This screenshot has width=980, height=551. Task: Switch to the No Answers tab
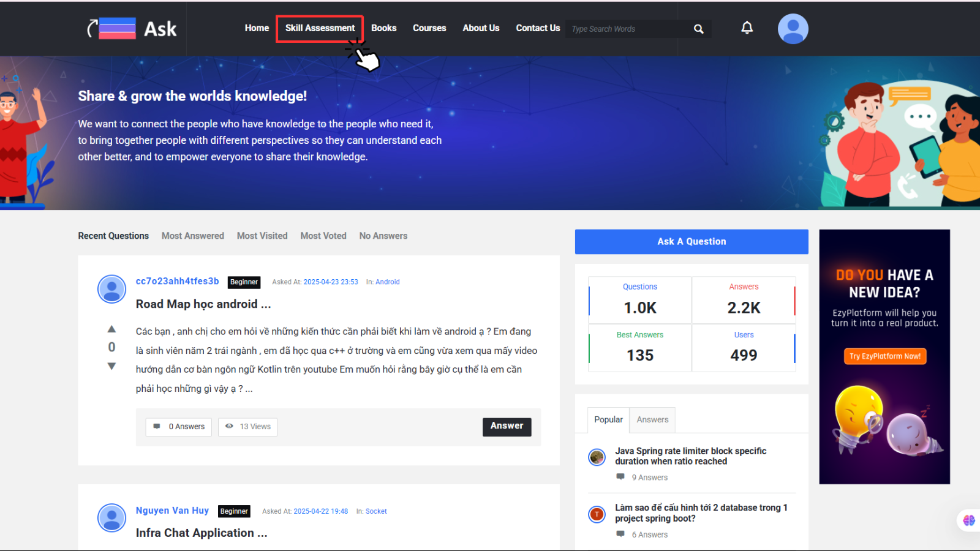click(x=383, y=236)
